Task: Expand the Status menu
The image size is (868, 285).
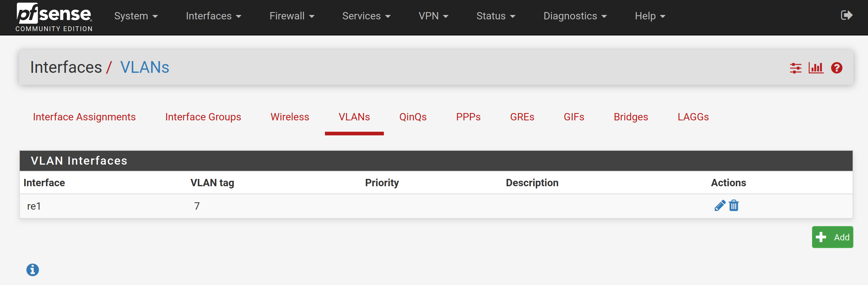Action: pyautogui.click(x=495, y=16)
